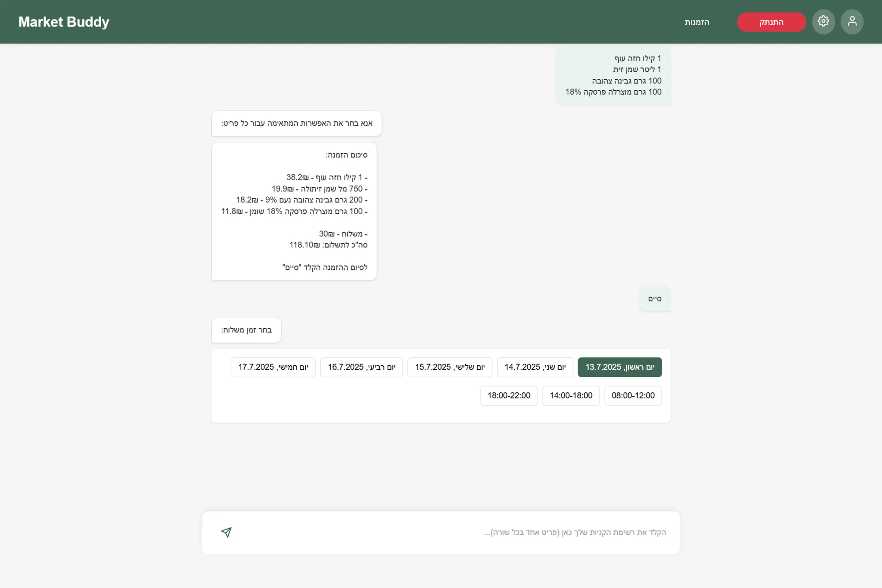Click the 'אנא בחר את האפשרות' message bubble
Image resolution: width=882 pixels, height=588 pixels.
297,123
